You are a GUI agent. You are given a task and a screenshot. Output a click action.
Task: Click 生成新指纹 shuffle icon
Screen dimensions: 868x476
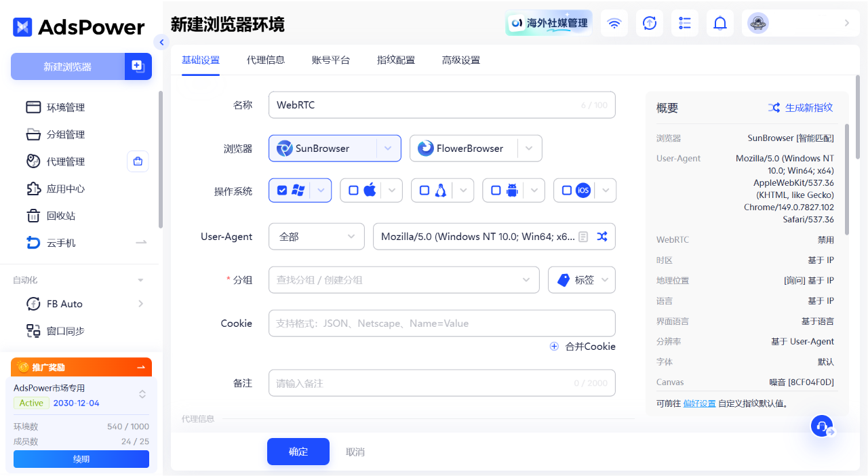(774, 108)
